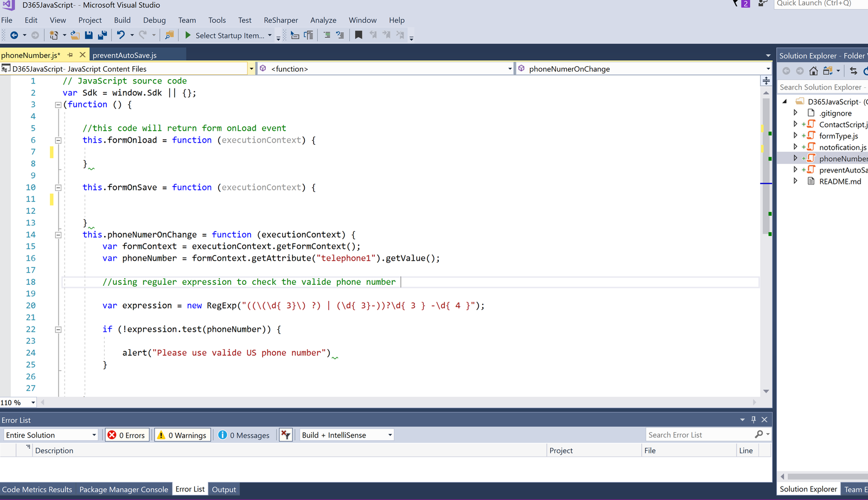
Task: Click the Open File folder icon
Action: [75, 35]
